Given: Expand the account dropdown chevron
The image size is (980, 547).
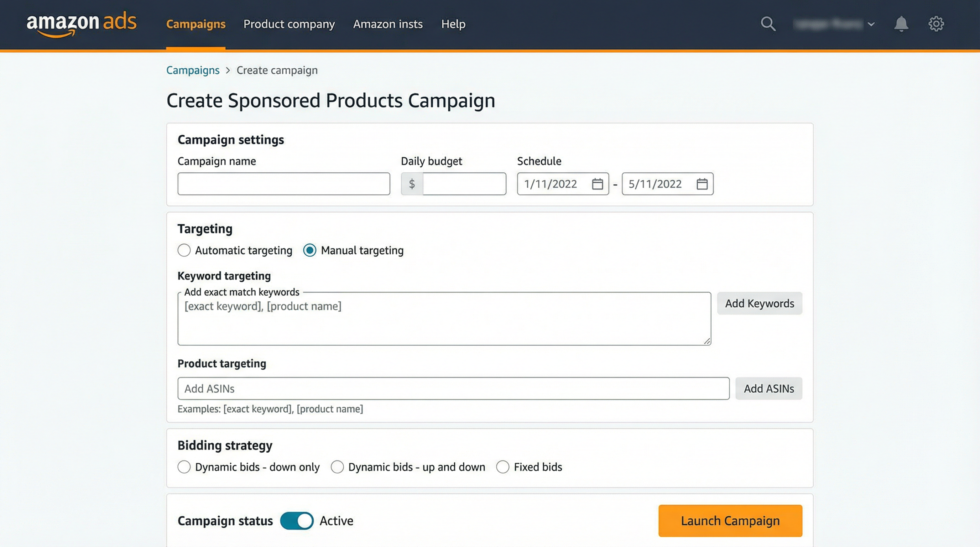Looking at the screenshot, I should coord(871,24).
